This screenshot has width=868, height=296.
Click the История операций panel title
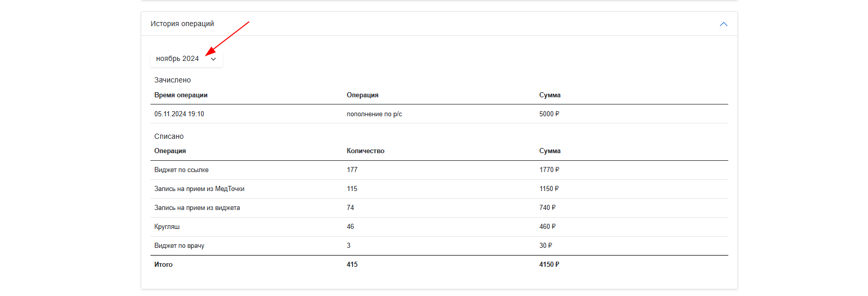click(x=182, y=24)
